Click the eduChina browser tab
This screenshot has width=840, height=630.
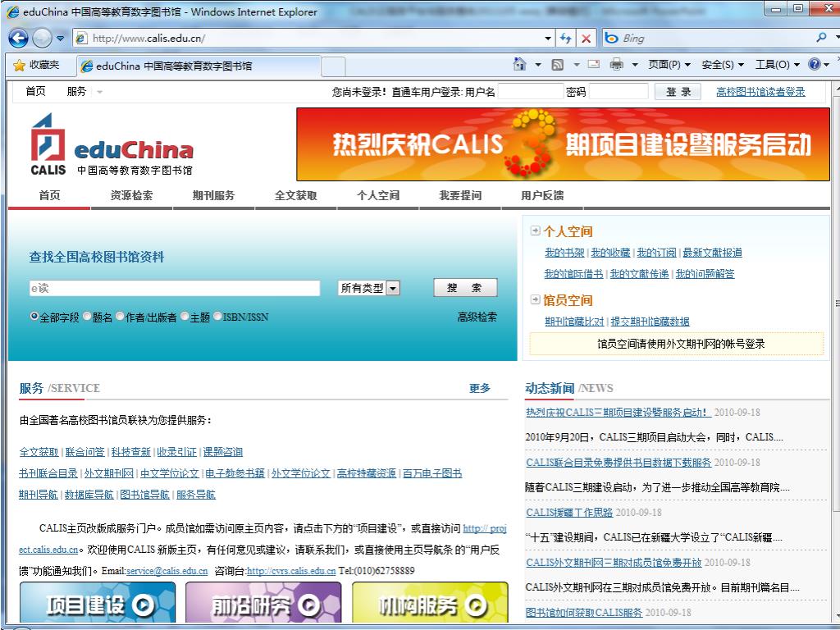point(199,66)
